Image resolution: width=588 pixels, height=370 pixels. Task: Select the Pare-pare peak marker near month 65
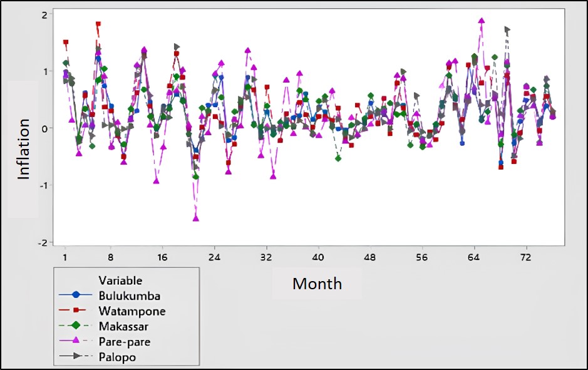482,21
